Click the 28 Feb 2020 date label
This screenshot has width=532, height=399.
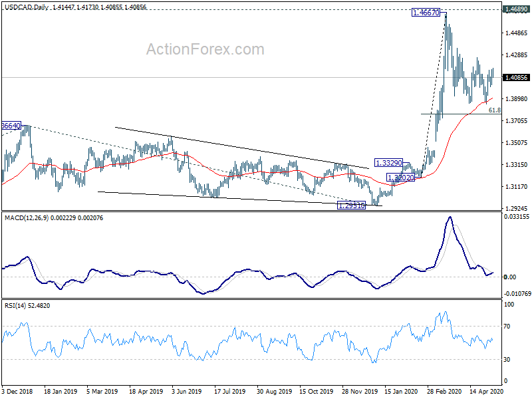pos(444,391)
